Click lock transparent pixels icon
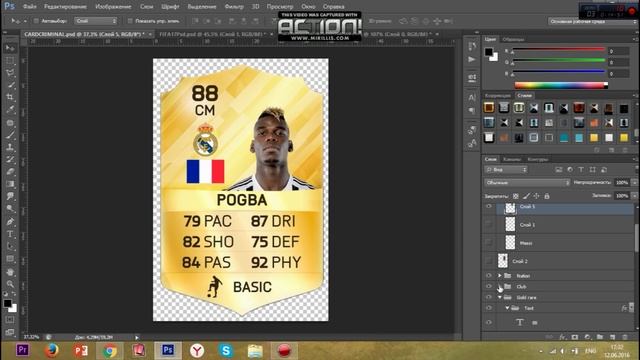The image size is (640, 360). (516, 196)
